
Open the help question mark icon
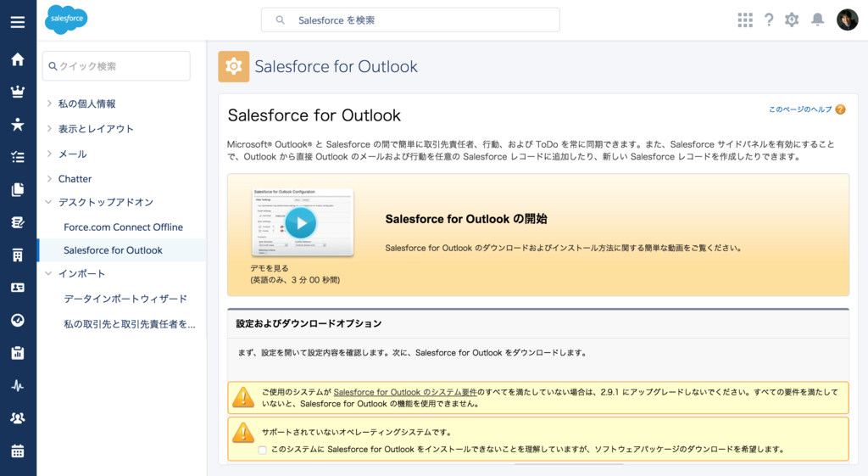tap(769, 20)
